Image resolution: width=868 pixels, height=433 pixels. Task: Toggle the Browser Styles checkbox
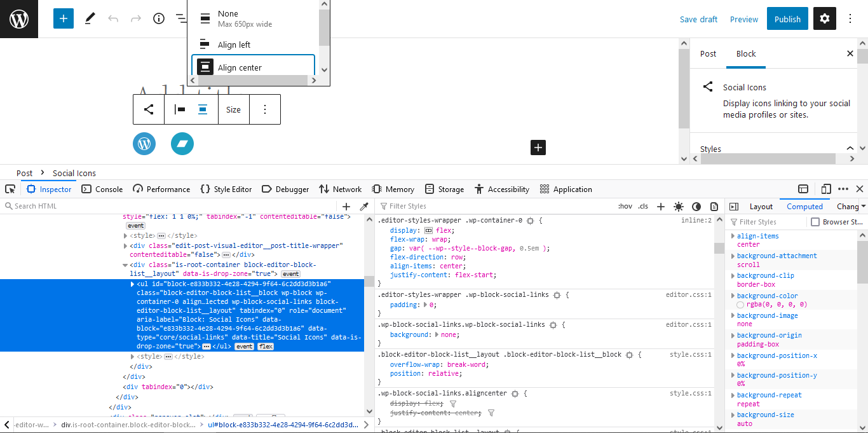click(x=815, y=222)
